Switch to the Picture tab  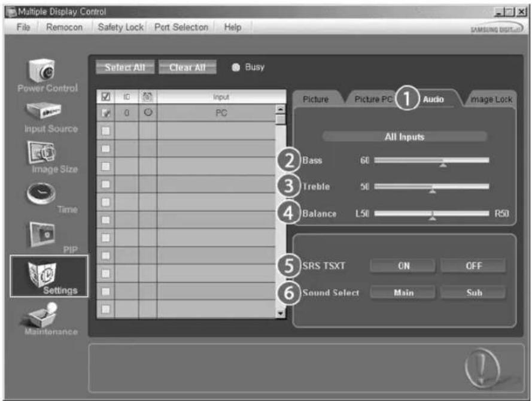point(315,99)
